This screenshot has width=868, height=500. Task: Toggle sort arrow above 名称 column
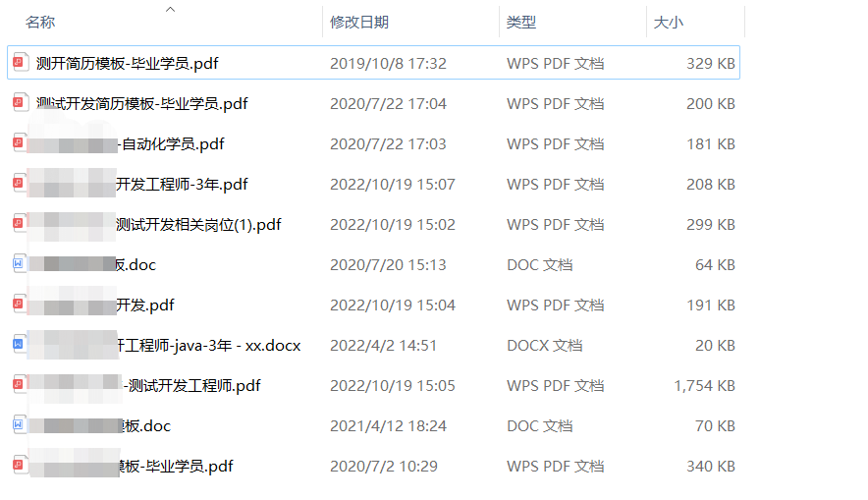[x=171, y=9]
